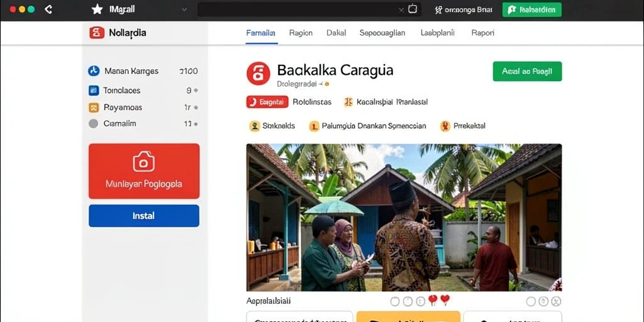
Task: Click the Baokalka Caragula heading
Action: 335,70
